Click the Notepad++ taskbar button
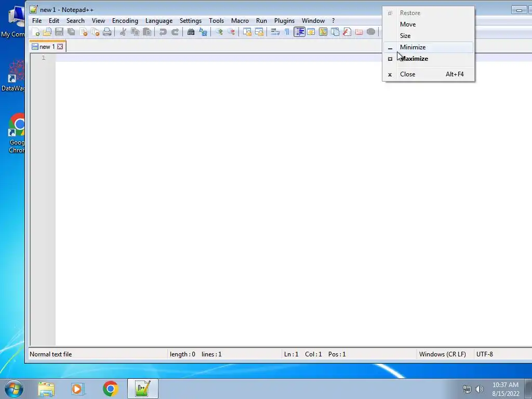 (143, 389)
